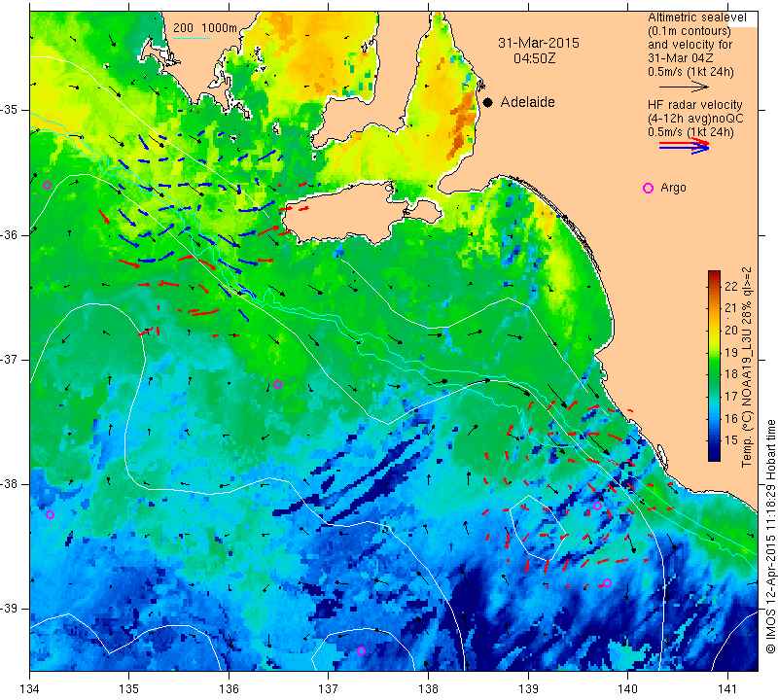Screen dimensions: 778x700
Task: Click the Argo float marker near 134.2E, 35.6S
Action: pyautogui.click(x=47, y=186)
